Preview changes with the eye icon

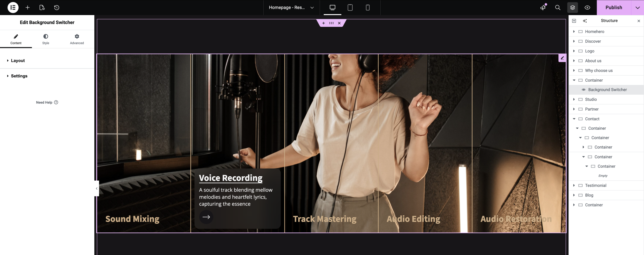587,8
